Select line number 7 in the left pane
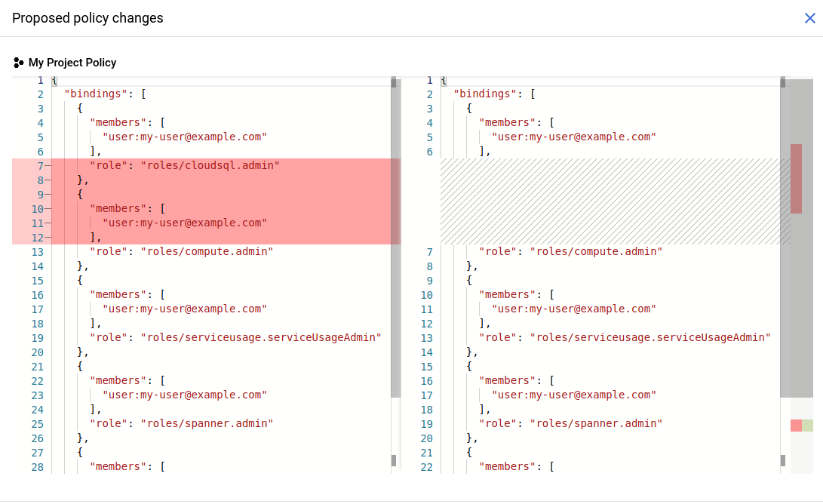Image resolution: width=823 pixels, height=504 pixels. point(39,165)
